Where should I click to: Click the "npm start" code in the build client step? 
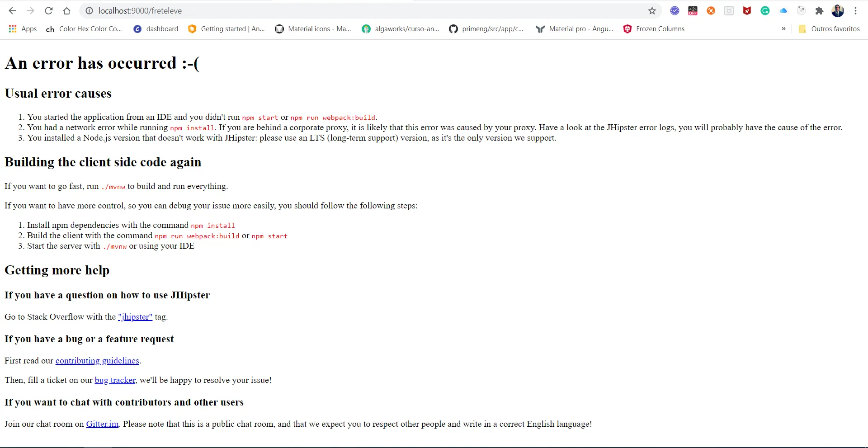269,236
